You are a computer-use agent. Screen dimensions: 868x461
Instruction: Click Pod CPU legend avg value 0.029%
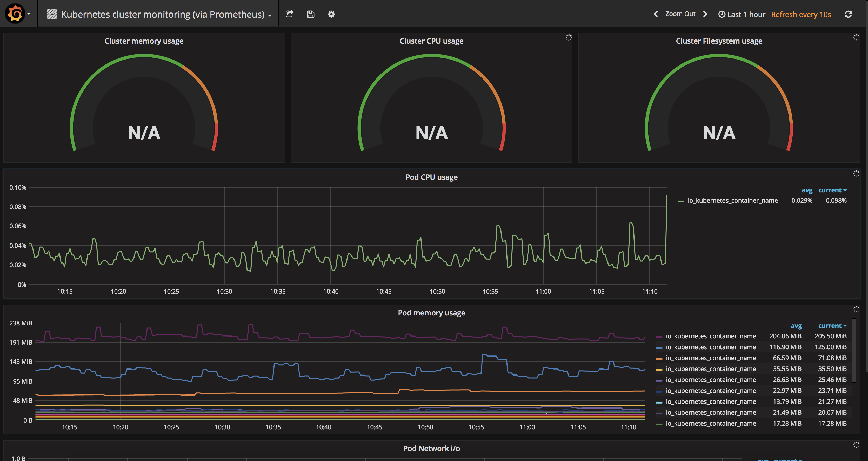[802, 200]
